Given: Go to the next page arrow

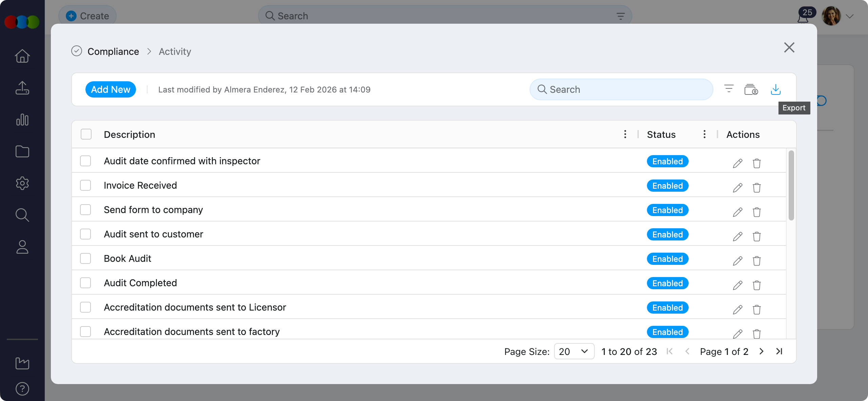Looking at the screenshot, I should pos(762,352).
